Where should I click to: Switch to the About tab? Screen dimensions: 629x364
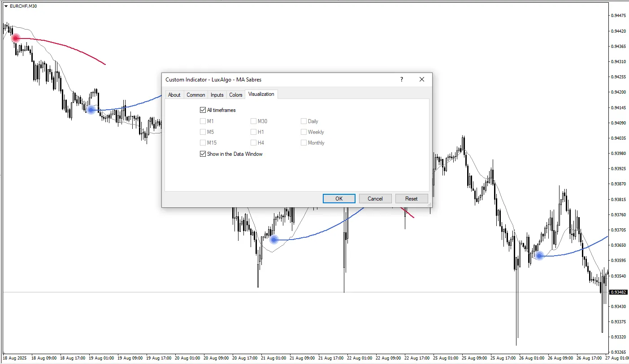(x=174, y=95)
